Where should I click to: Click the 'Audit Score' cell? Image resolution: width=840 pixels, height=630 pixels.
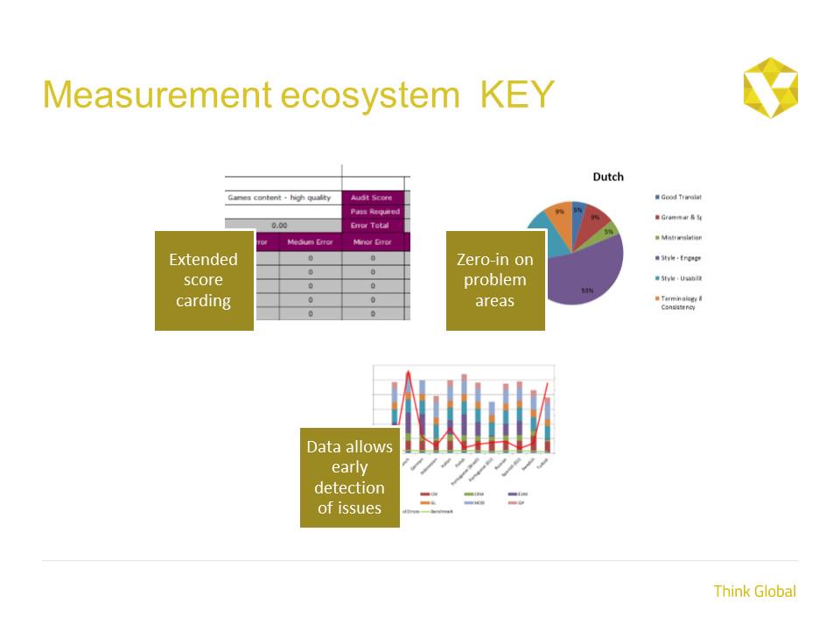pos(373,198)
